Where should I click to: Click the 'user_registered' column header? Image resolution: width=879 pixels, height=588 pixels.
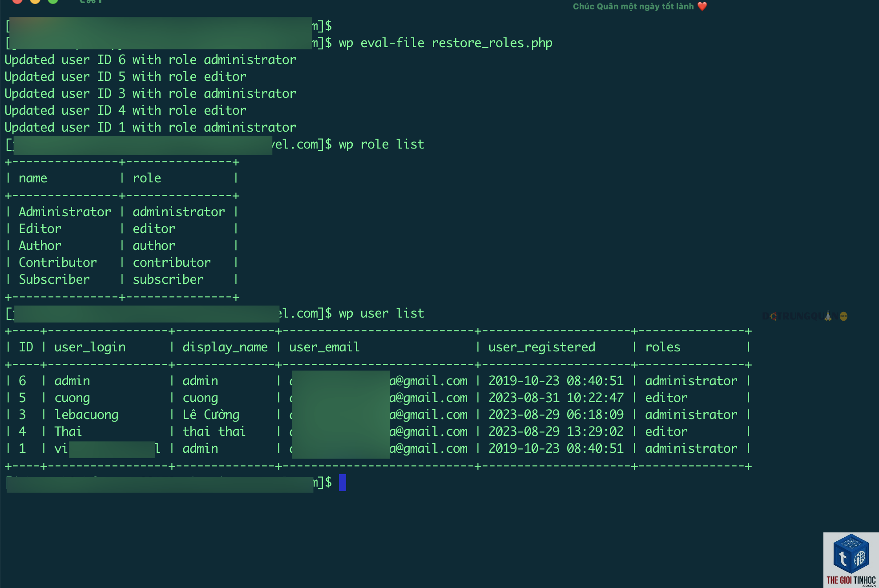click(x=542, y=347)
